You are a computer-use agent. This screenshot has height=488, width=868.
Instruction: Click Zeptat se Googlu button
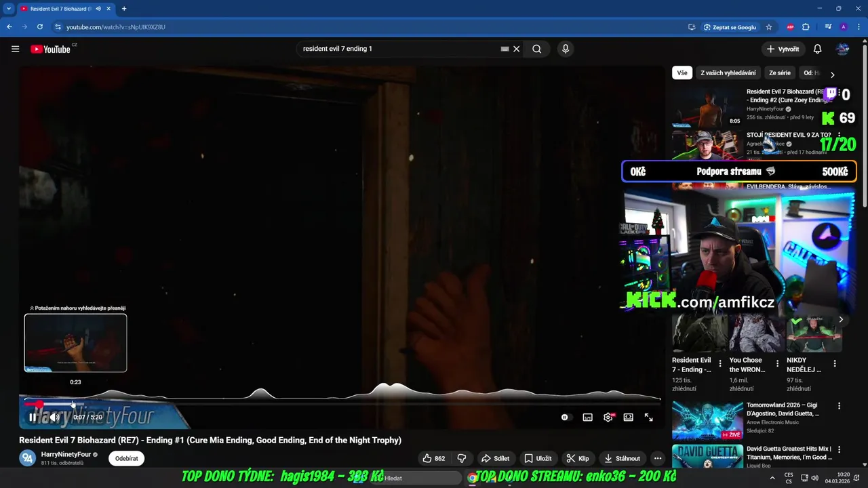tap(730, 27)
